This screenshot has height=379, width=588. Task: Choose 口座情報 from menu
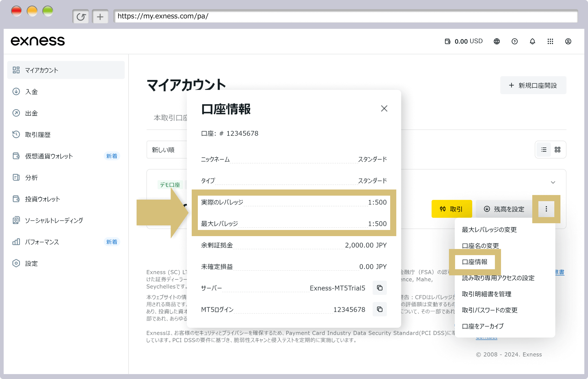(x=475, y=262)
